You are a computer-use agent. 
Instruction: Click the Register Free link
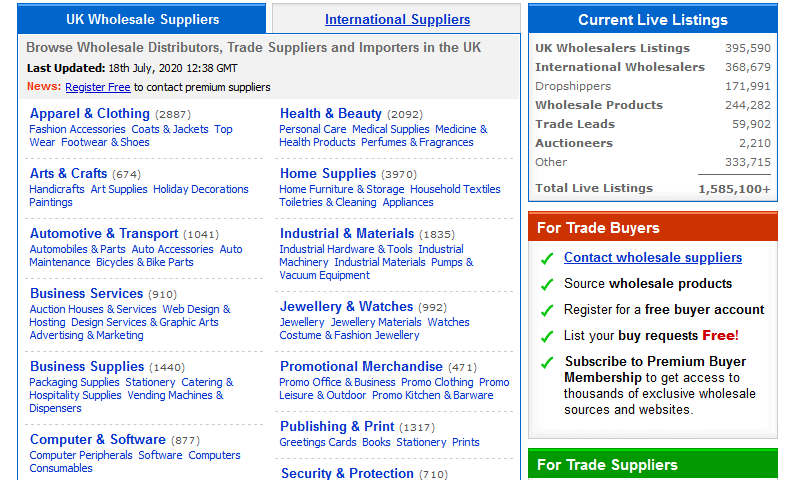pos(98,87)
